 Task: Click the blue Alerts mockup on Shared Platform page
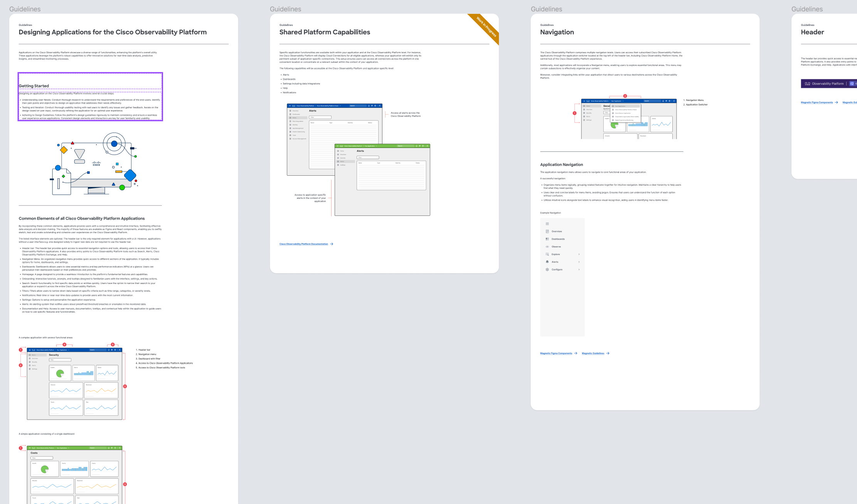[335, 139]
